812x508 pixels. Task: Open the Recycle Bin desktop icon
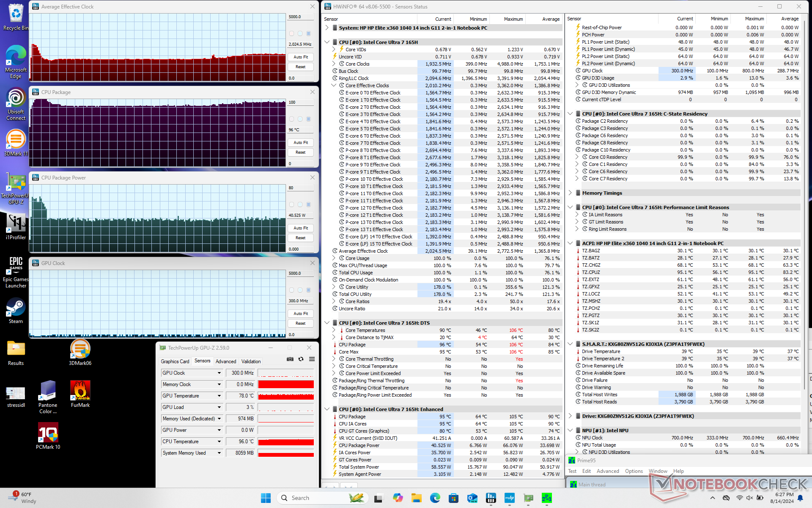click(16, 17)
